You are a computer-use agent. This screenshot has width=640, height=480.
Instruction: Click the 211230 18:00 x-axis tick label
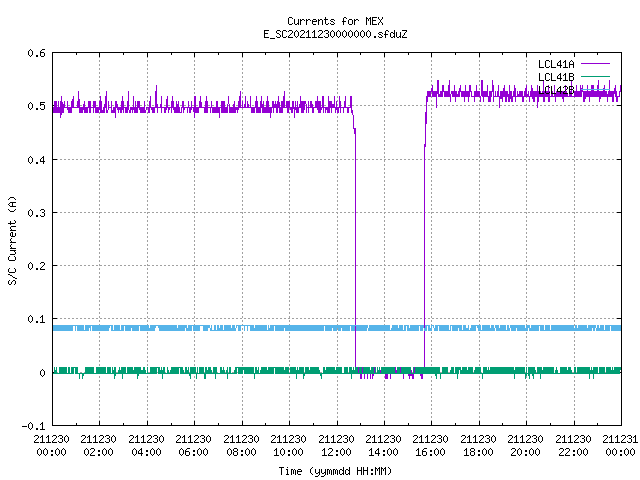[x=478, y=446]
